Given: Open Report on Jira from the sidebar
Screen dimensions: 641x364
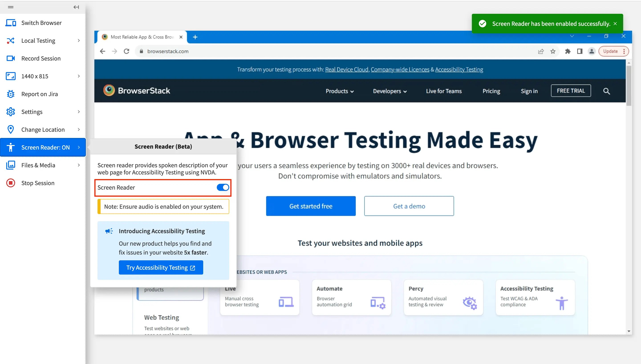Looking at the screenshot, I should tap(10, 94).
